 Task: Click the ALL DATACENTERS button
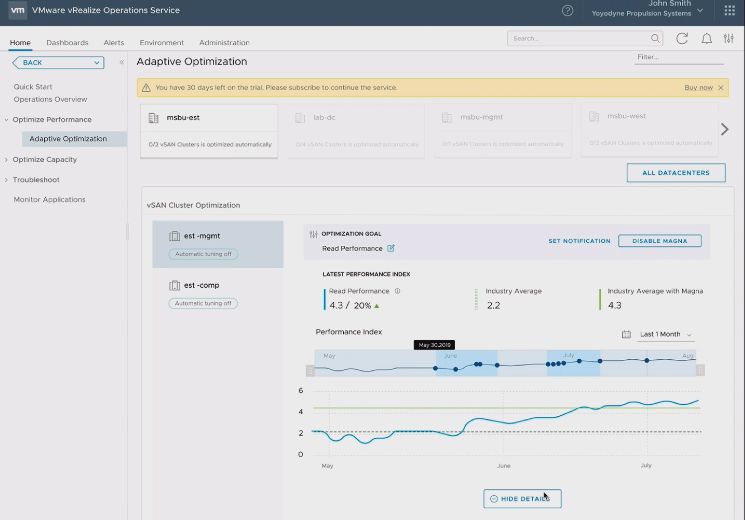tap(676, 173)
